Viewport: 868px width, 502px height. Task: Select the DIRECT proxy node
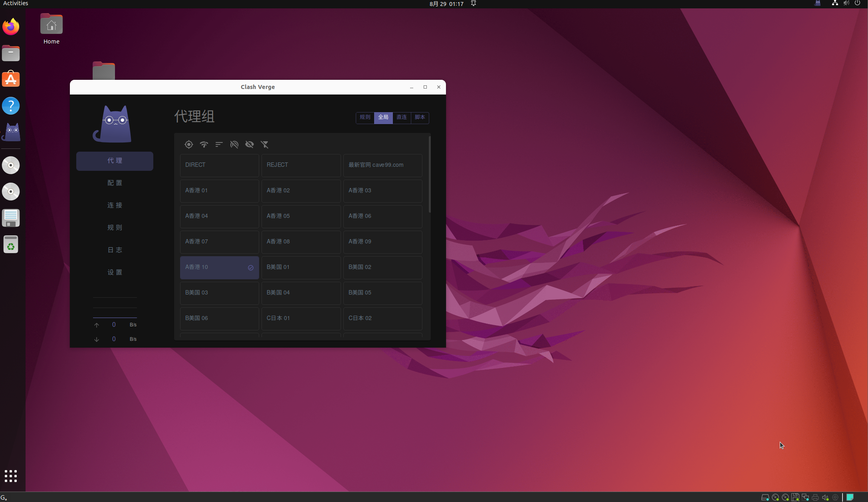click(x=219, y=165)
